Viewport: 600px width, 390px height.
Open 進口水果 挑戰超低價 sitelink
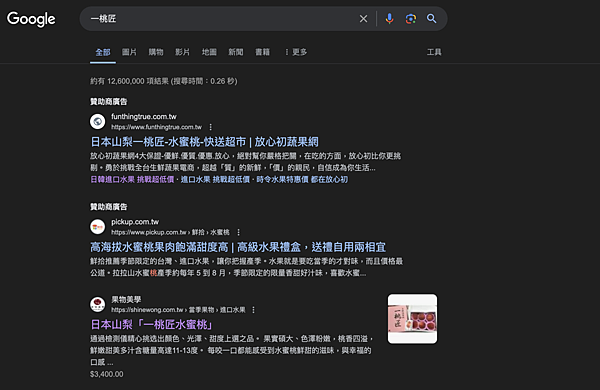[215, 179]
